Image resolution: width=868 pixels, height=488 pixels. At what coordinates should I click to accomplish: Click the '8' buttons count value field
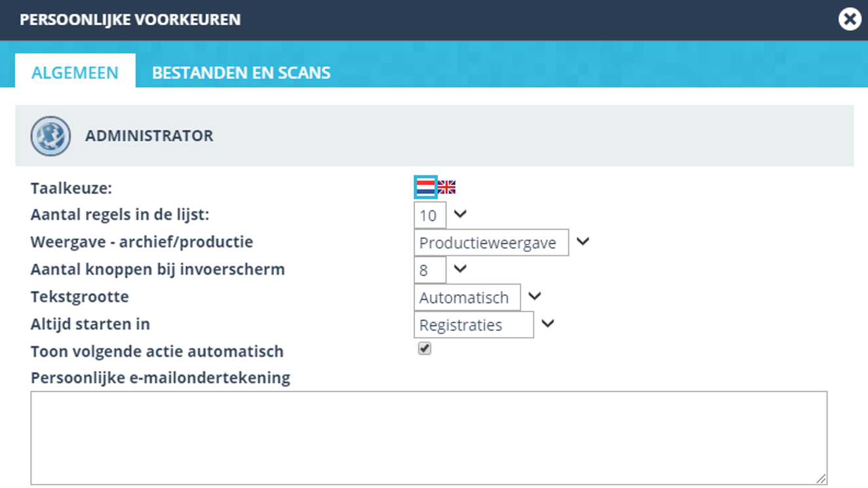pyautogui.click(x=429, y=269)
